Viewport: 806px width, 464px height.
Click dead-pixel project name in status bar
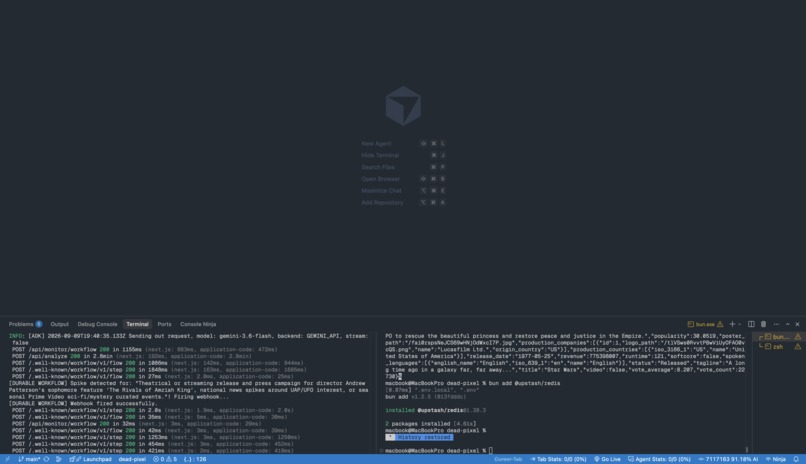tap(132, 459)
